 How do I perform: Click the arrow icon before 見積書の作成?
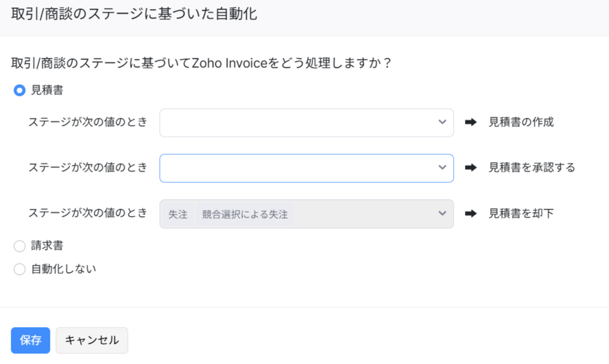(471, 122)
